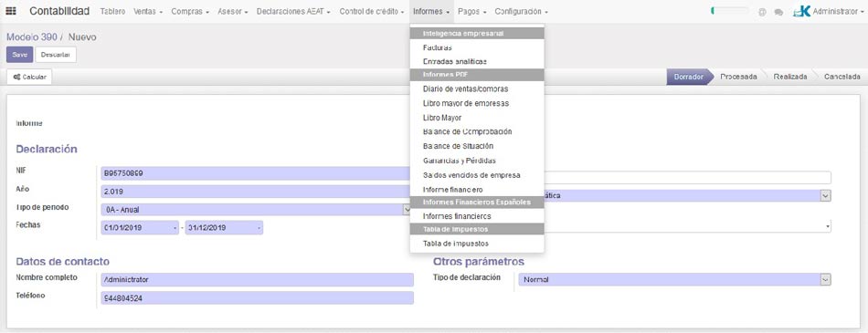Click the Teléfono input field
The image size is (868, 333).
click(257, 298)
